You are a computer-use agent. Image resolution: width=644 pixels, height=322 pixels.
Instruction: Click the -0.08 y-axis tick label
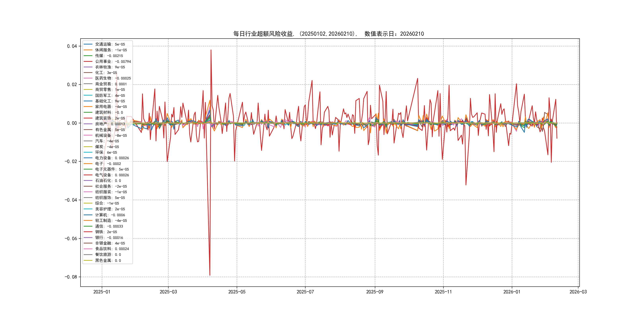point(71,277)
